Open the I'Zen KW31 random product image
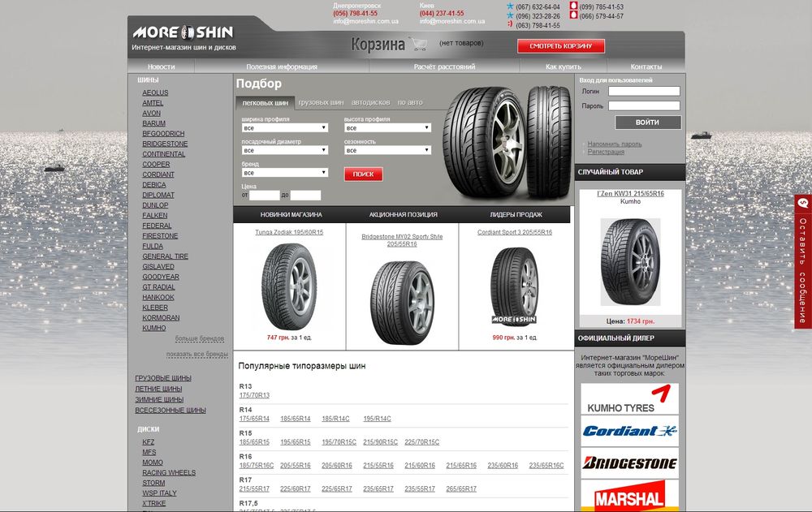Viewport: 812px width, 512px height. pyautogui.click(x=630, y=261)
